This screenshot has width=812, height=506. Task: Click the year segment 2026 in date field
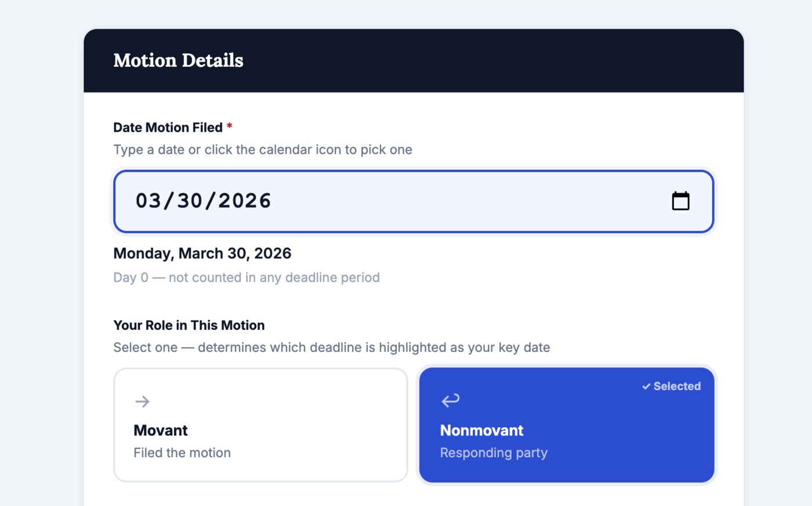[245, 201]
